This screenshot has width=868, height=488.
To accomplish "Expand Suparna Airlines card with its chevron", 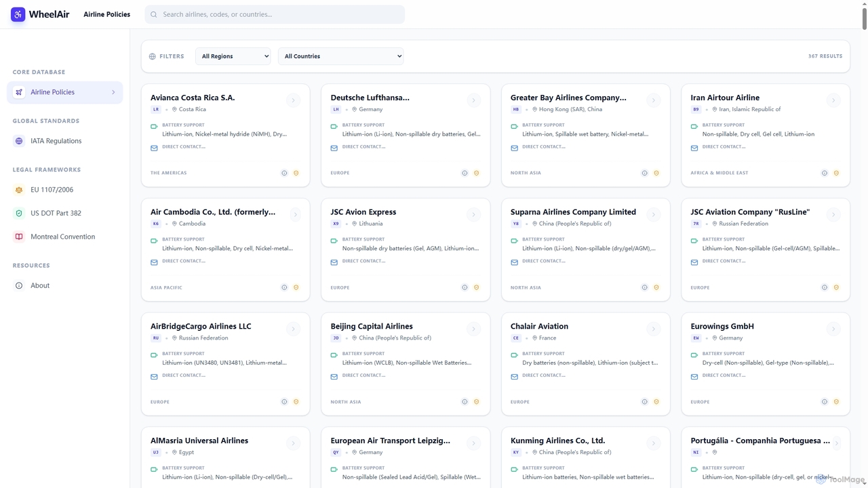I will (653, 215).
